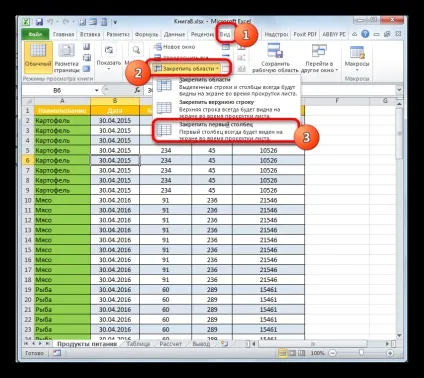The image size is (424, 378).
Task: Click the Redo arrow in title bar
Action: [66, 22]
